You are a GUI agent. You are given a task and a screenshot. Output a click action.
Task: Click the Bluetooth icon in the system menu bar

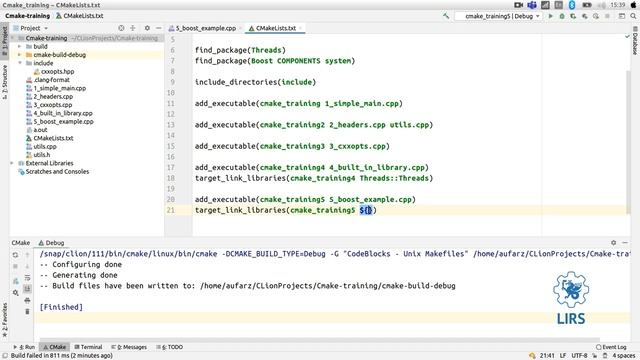(x=572, y=5)
